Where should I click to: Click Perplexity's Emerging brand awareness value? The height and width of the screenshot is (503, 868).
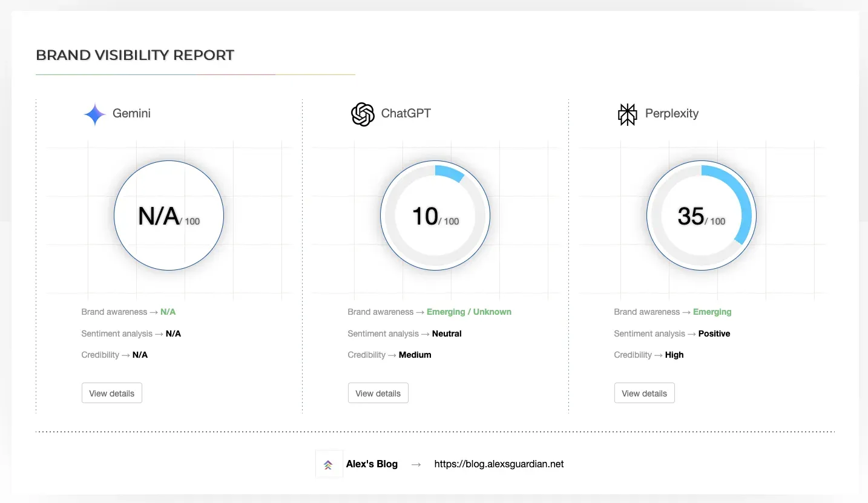point(712,312)
